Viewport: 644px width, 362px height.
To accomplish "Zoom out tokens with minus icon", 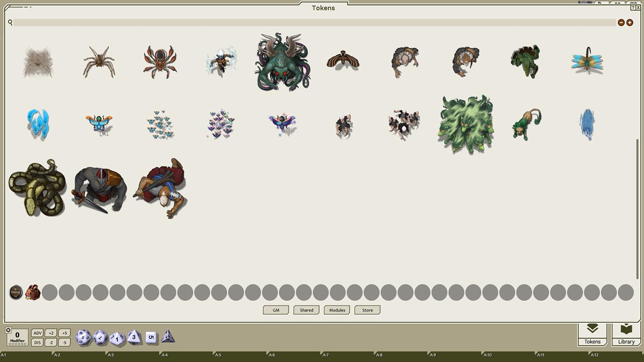I will 621,23.
